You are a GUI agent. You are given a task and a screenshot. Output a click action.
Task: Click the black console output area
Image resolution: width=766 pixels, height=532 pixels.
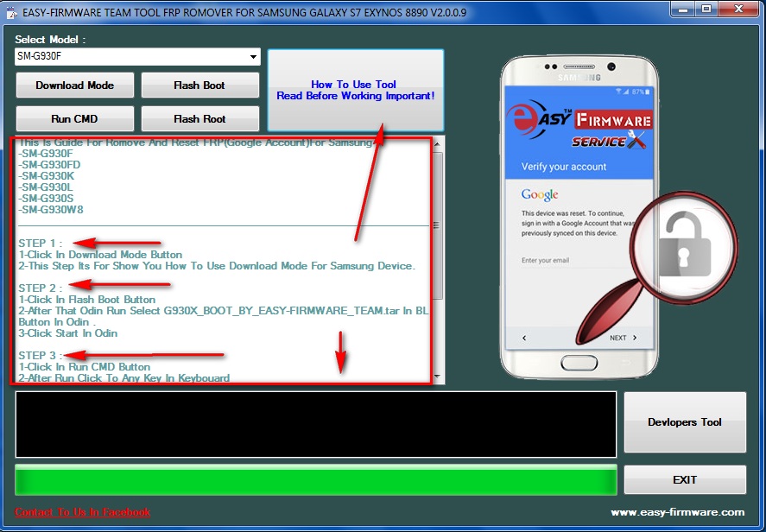coord(316,425)
